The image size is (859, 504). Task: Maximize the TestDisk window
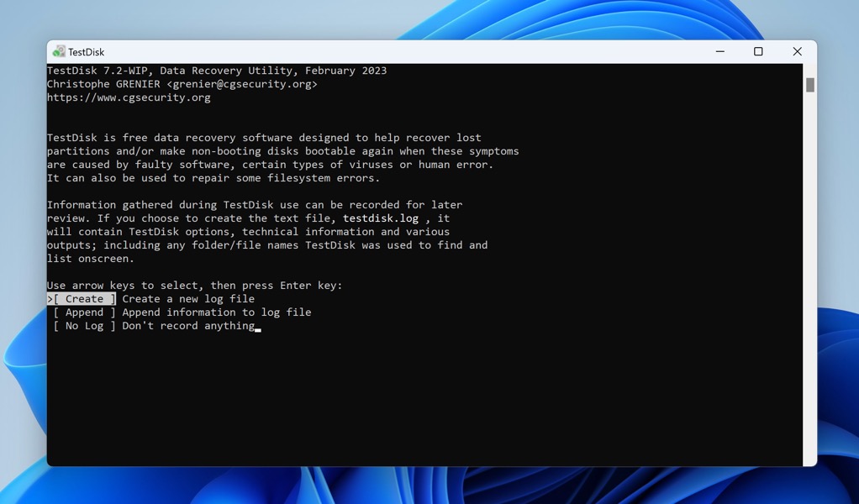coord(758,51)
